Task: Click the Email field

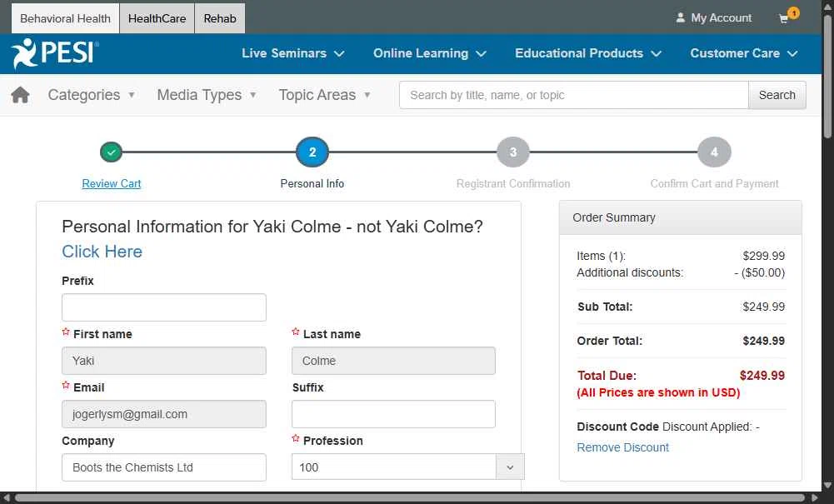Action: click(164, 414)
